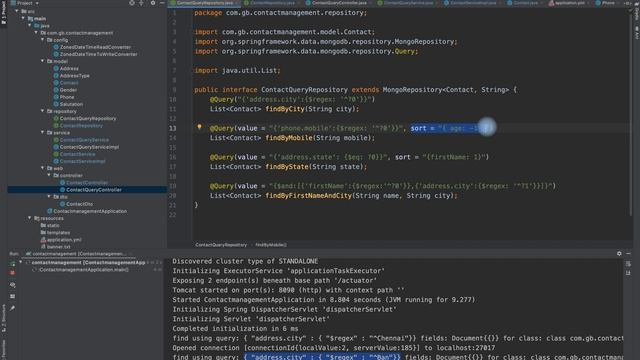Collapse the controller package

coord(49,175)
